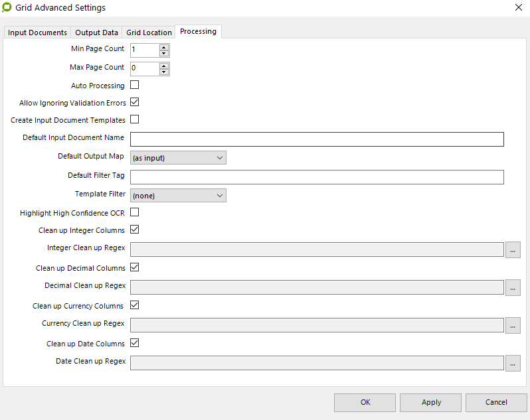Click ellipsis button next to Currency Clean up Regex
The width and height of the screenshot is (530, 420).
(513, 325)
